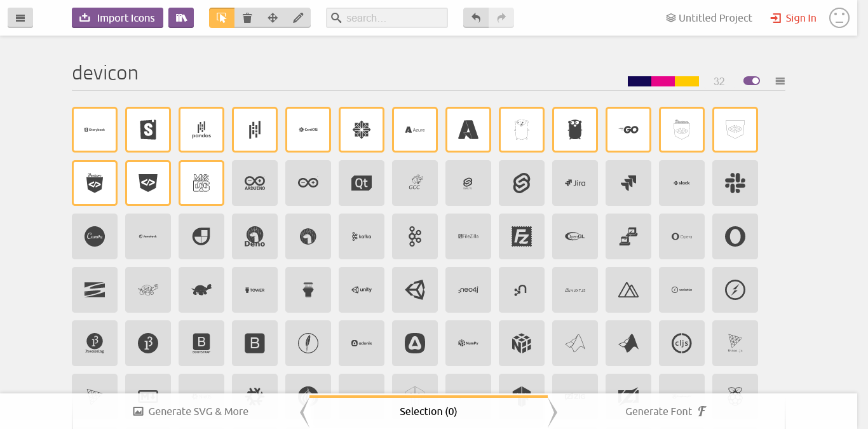Select the kafka wordmark icon
This screenshot has height=429, width=868.
tap(362, 236)
